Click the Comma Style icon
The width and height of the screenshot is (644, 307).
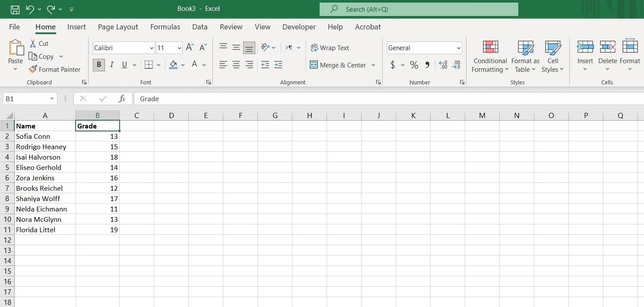(x=427, y=65)
